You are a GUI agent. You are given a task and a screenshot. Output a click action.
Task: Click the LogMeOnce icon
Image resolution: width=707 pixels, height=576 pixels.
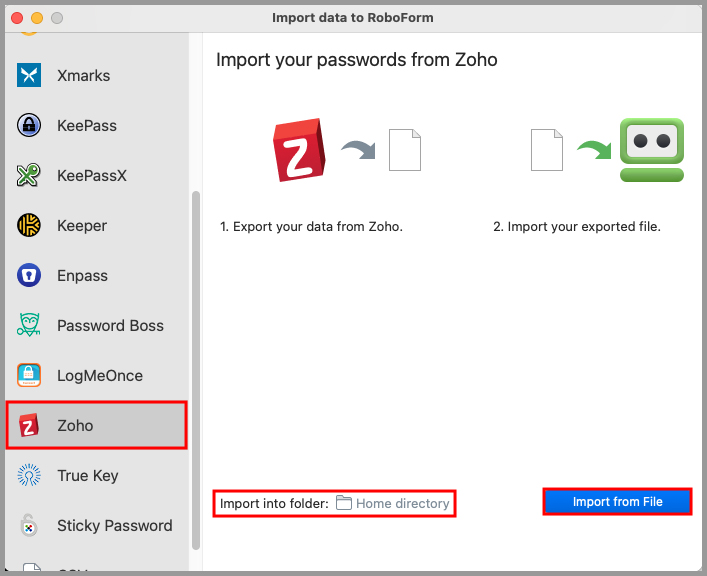tap(29, 376)
